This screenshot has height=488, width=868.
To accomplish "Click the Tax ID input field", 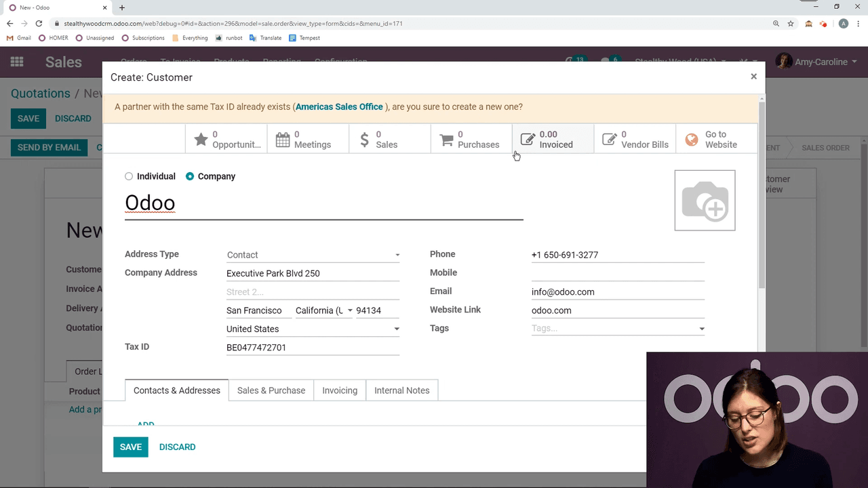I will click(x=313, y=348).
